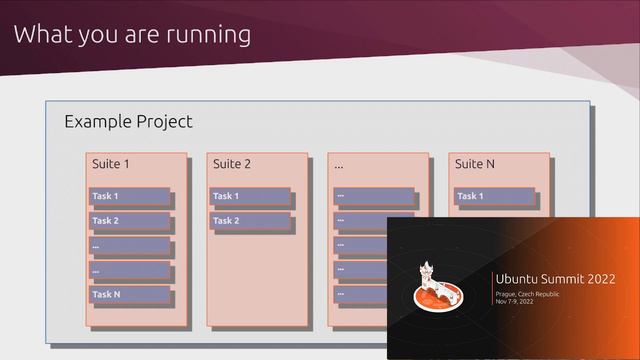Select Task 1 in Suite 1
640x360 pixels.
tap(130, 196)
